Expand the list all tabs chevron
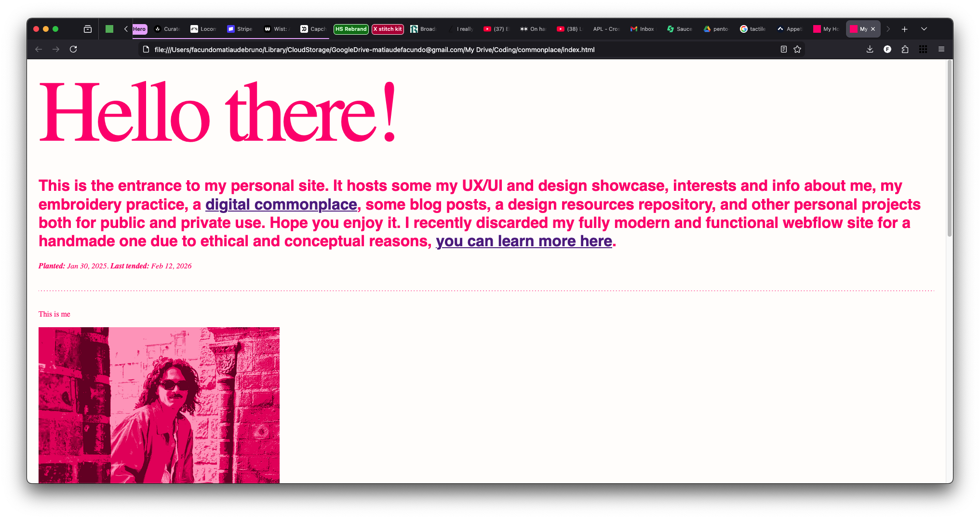 924,29
